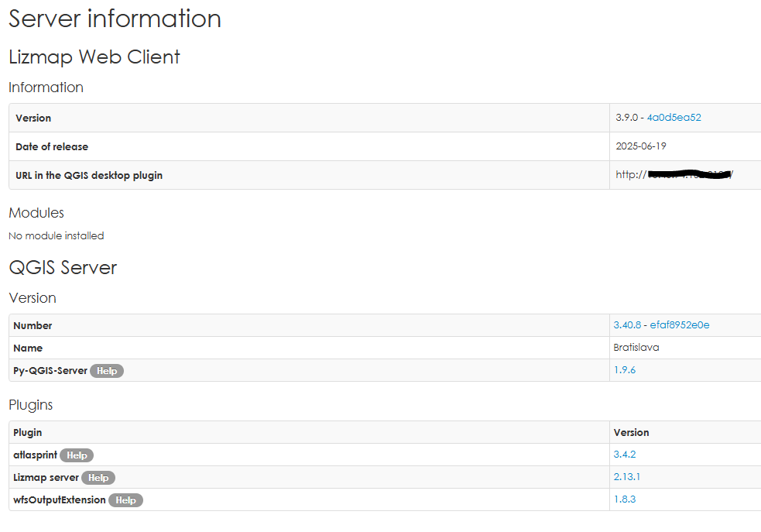Open Lizmap server version 2.13.1 link
The width and height of the screenshot is (761, 532).
click(626, 477)
